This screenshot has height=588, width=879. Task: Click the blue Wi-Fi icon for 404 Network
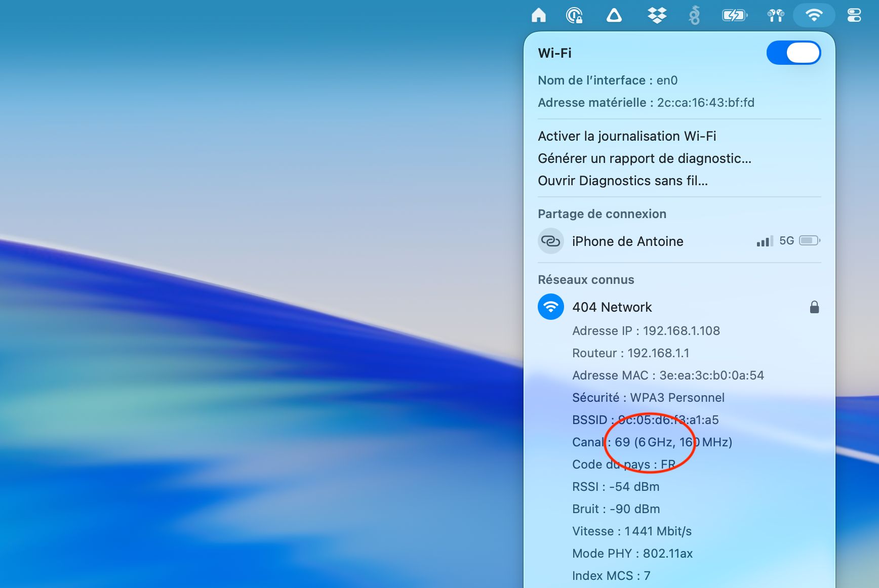(x=551, y=307)
